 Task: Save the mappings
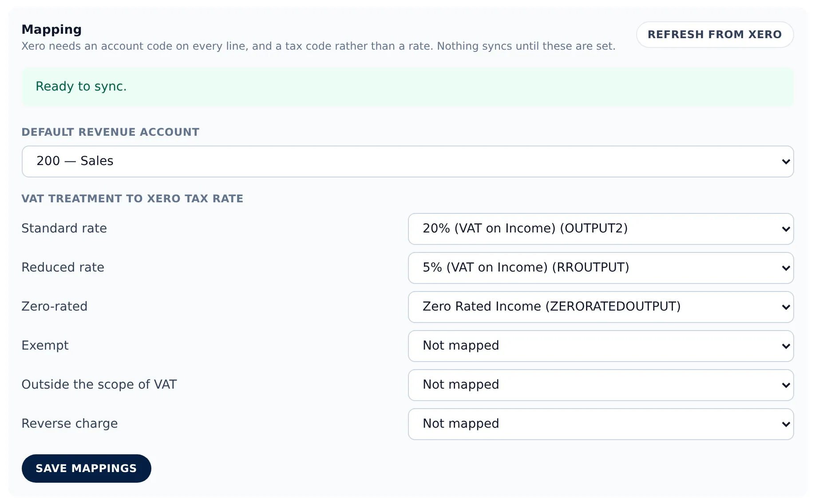(87, 468)
